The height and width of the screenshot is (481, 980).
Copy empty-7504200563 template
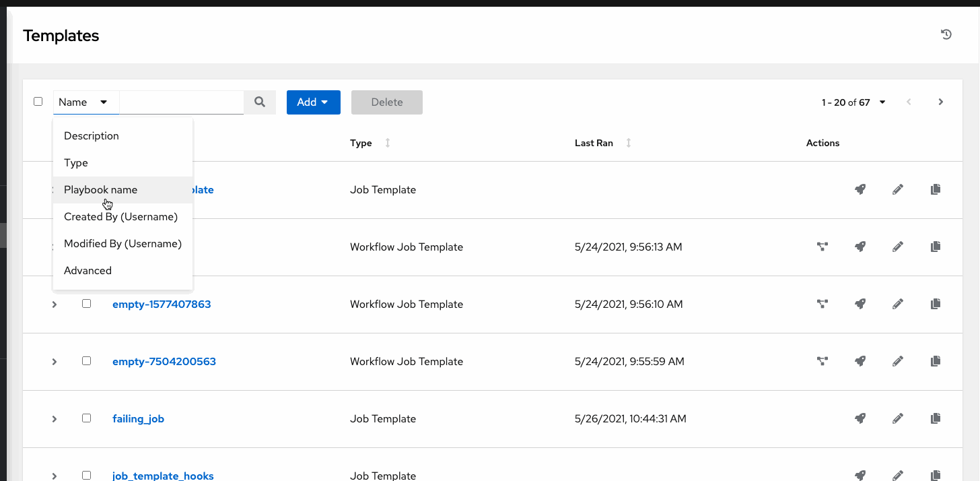click(935, 362)
